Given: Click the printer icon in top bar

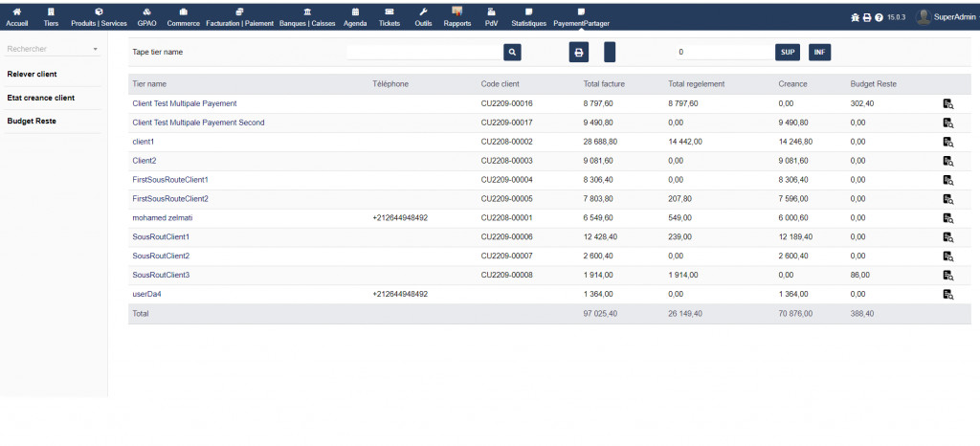Looking at the screenshot, I should point(867,17).
